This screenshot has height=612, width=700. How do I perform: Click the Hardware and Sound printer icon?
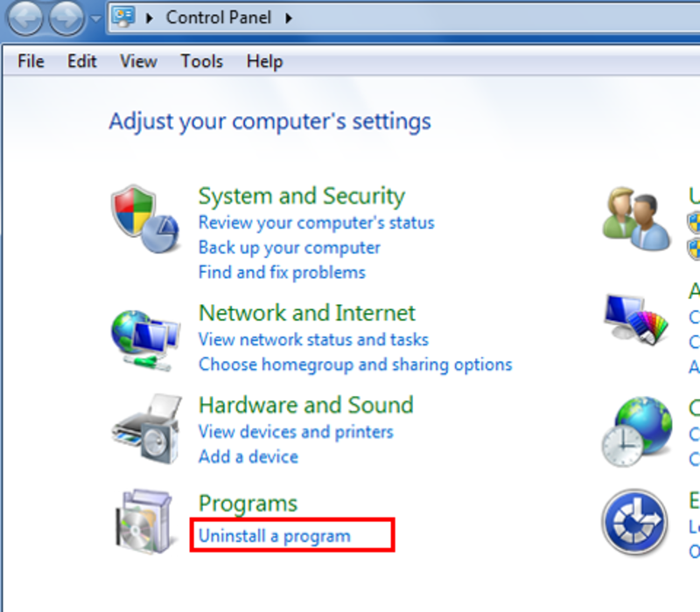(146, 428)
